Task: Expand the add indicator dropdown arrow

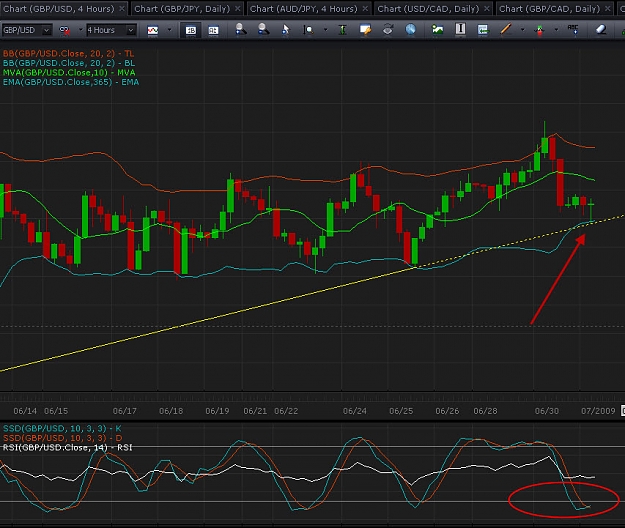Action: [x=556, y=29]
